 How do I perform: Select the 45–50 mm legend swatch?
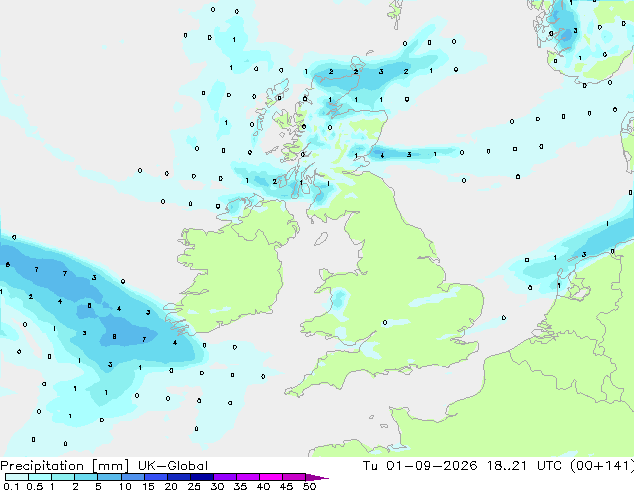click(x=293, y=477)
